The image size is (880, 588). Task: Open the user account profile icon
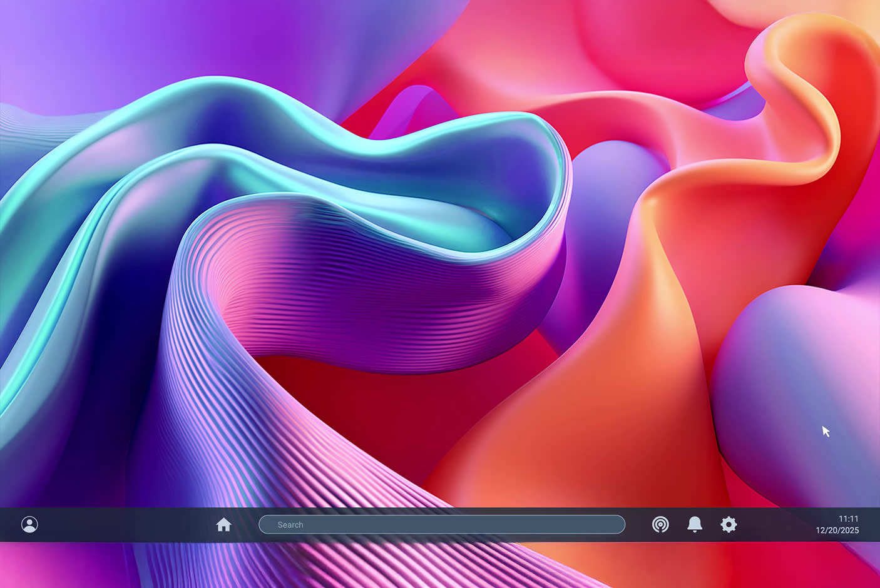29,524
